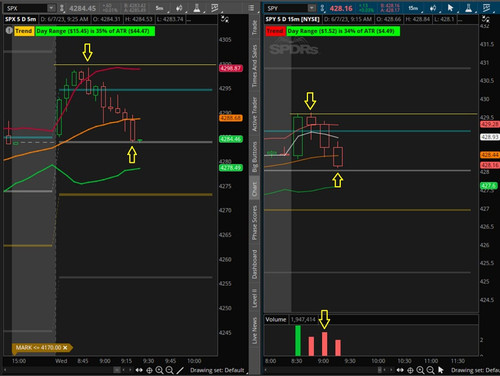Viewport: 500px width, 376px height.
Task: Select the pointer tool under SPY chart
Action: (x=441, y=370)
